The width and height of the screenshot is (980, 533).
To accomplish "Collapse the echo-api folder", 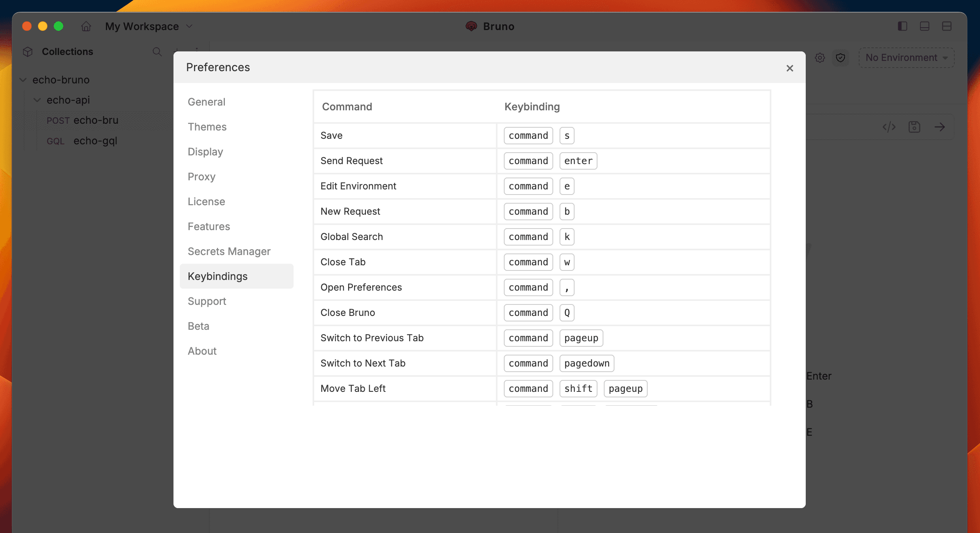I will click(37, 100).
